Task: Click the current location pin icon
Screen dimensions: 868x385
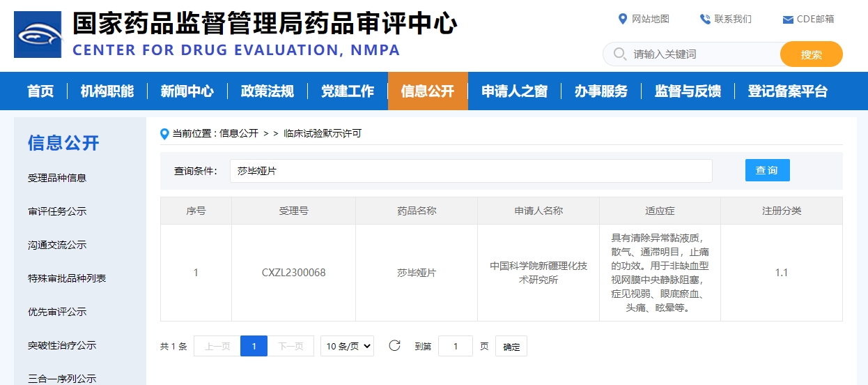Action: [x=165, y=134]
